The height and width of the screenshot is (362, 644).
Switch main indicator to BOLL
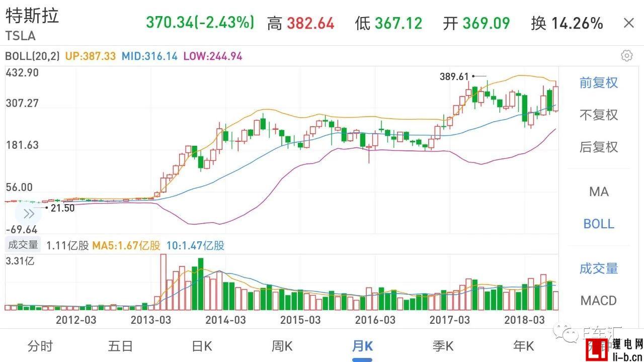click(599, 224)
